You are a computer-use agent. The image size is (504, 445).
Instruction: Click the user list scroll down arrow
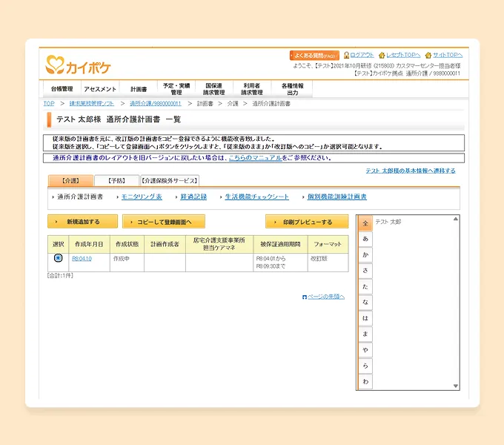(x=456, y=386)
